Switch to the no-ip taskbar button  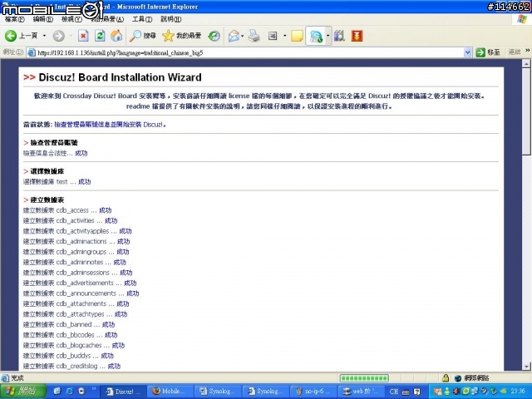click(x=313, y=392)
